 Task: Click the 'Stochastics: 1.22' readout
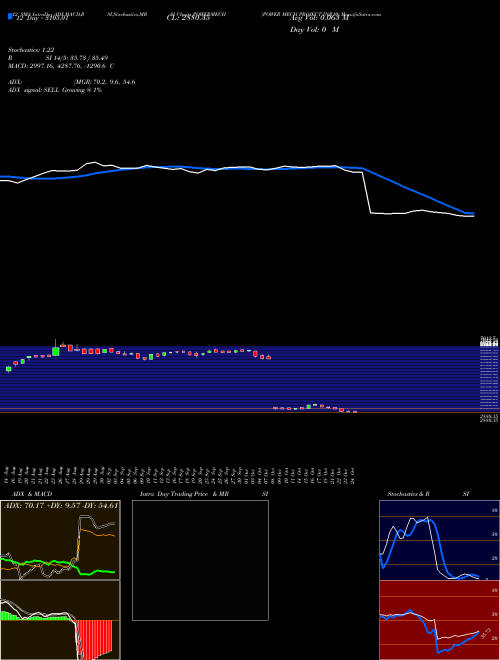coord(31,50)
